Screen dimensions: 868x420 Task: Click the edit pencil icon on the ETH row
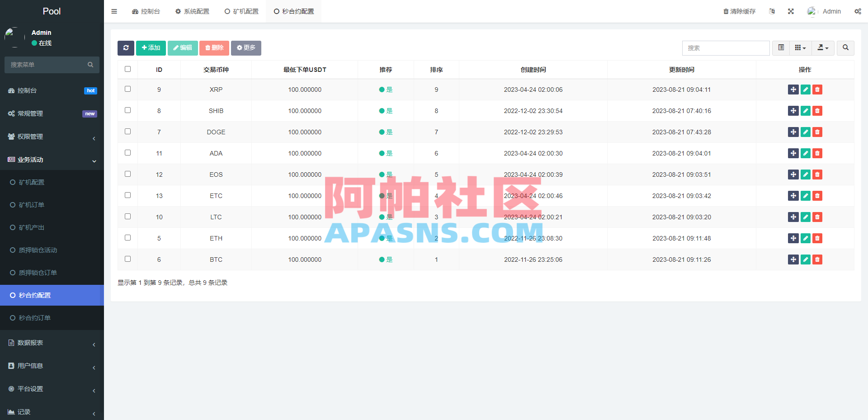coord(805,238)
